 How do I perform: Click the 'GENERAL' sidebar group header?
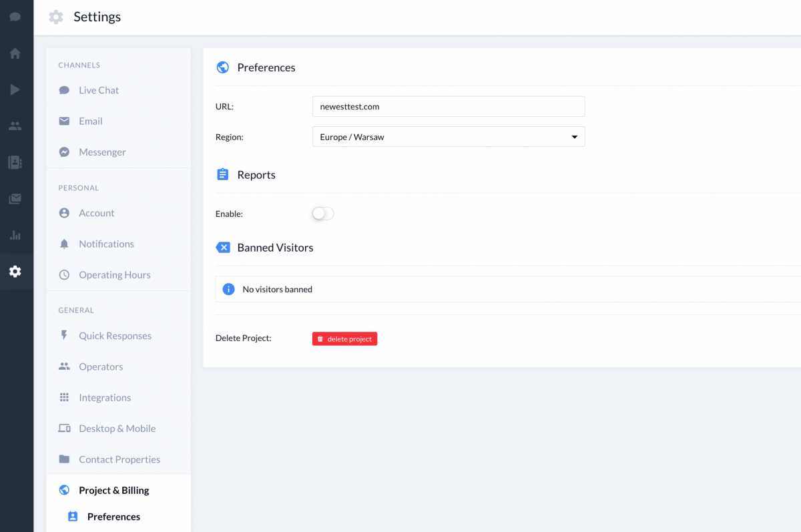(x=76, y=310)
